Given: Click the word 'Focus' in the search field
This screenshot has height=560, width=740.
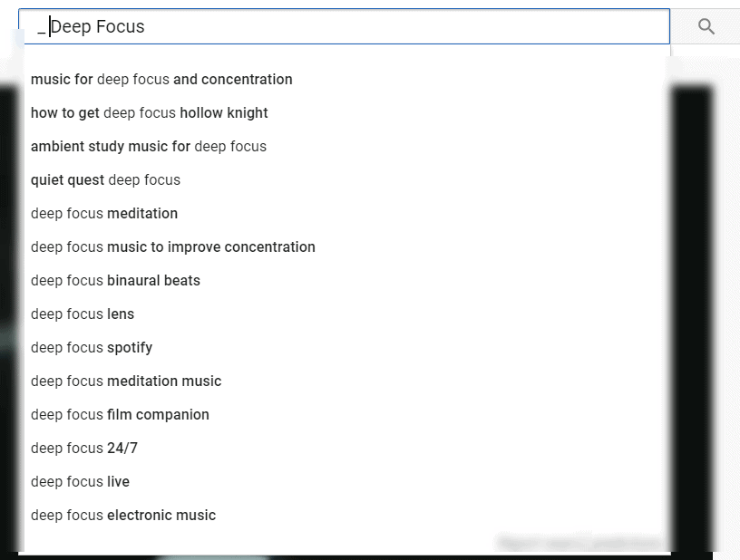Looking at the screenshot, I should [x=121, y=27].
